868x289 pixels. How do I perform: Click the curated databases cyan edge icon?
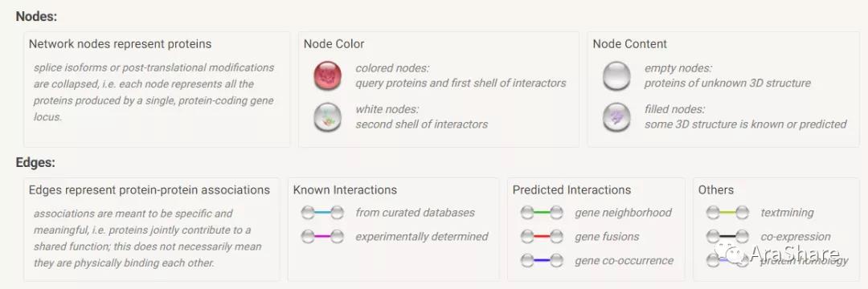pyautogui.click(x=322, y=212)
